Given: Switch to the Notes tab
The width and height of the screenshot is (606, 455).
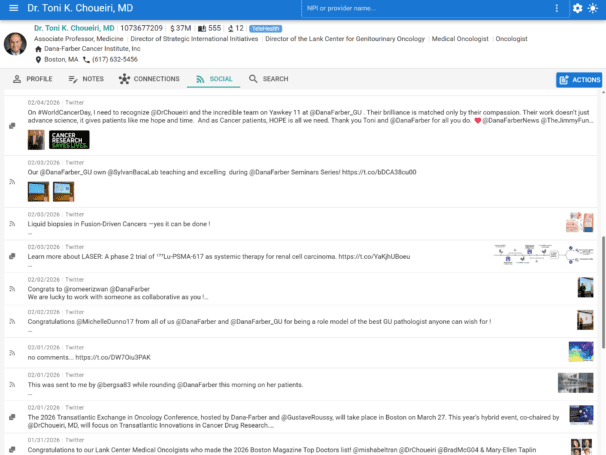Looking at the screenshot, I should pyautogui.click(x=86, y=79).
